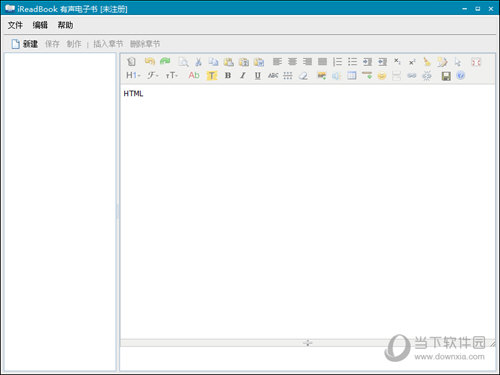Align text left
Viewport: 500px width, 375px height.
tap(277, 62)
